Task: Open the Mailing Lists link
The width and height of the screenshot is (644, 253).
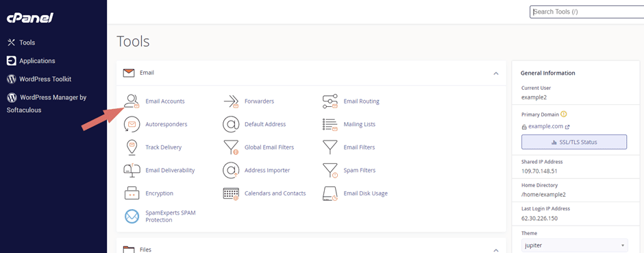Action: (x=360, y=124)
